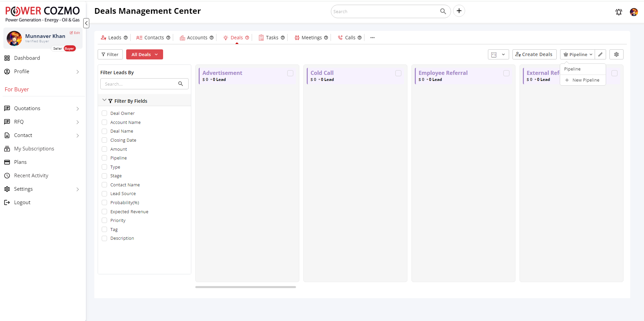Click the top Search input field
Image resolution: width=644 pixels, height=321 pixels.
[x=386, y=11]
